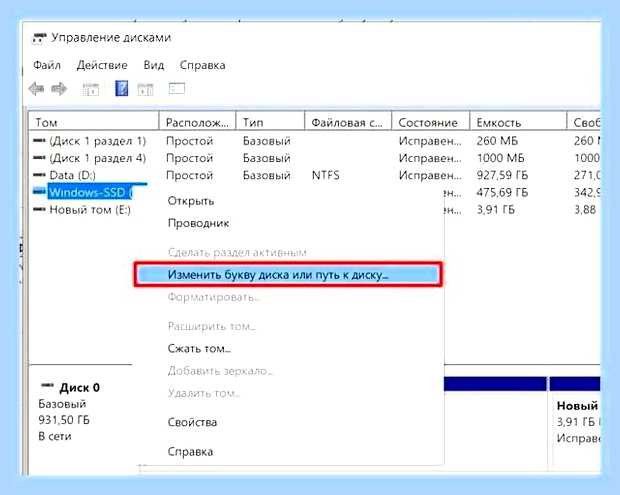Click drive icon of Диск 1 раздел 1 row
620x495 pixels.
pyautogui.click(x=39, y=140)
